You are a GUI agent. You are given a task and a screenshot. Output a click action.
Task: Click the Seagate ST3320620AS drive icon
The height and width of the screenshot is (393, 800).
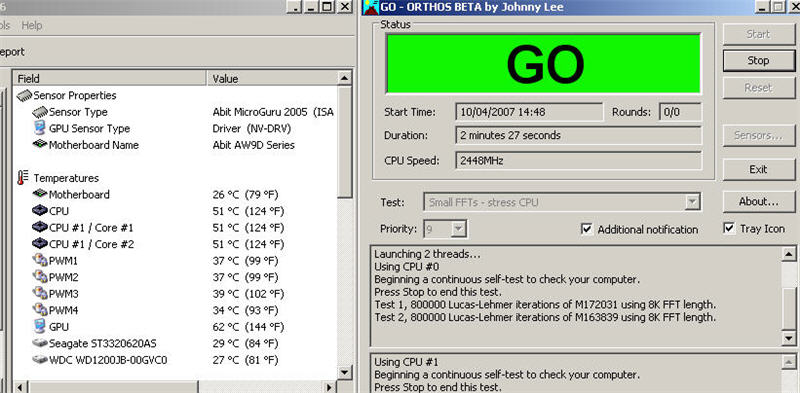[40, 343]
